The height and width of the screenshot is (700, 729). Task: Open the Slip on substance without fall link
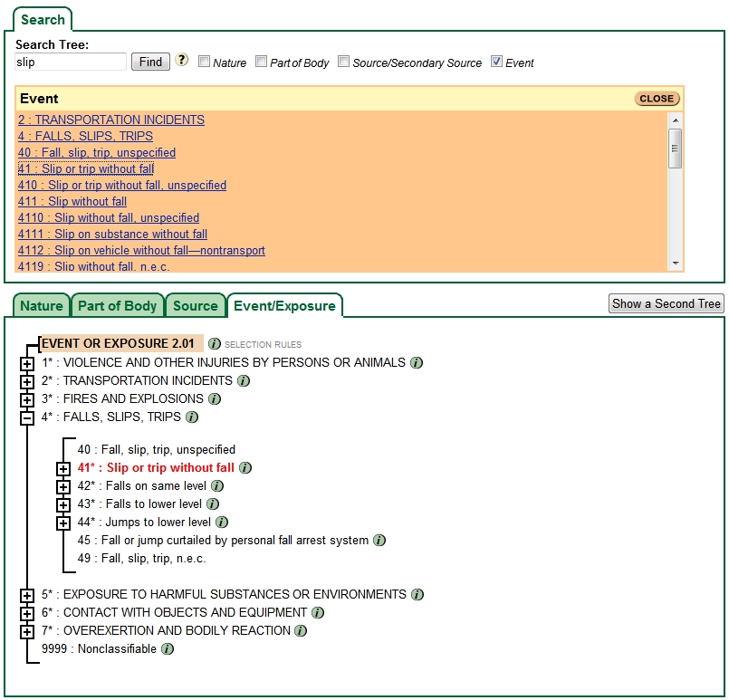[112, 234]
